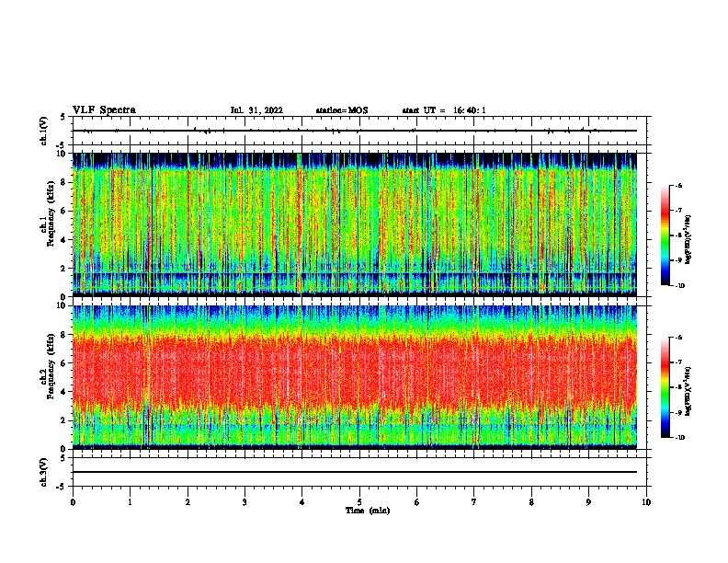
Task: Click the ch.2 frequency axis "6" tick label
Action: click(64, 363)
